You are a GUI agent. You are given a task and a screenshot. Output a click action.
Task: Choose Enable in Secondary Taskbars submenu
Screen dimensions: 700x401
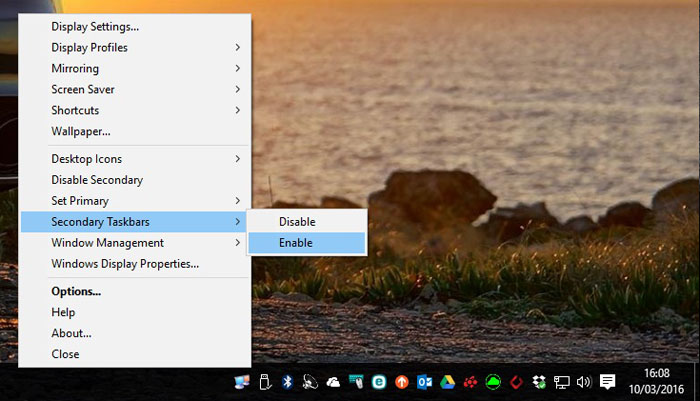pyautogui.click(x=307, y=243)
